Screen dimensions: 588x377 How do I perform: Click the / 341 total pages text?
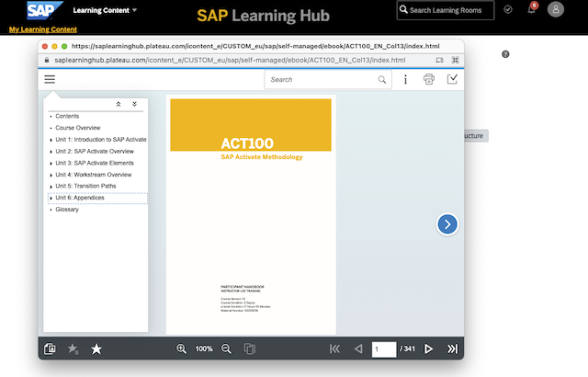click(407, 348)
